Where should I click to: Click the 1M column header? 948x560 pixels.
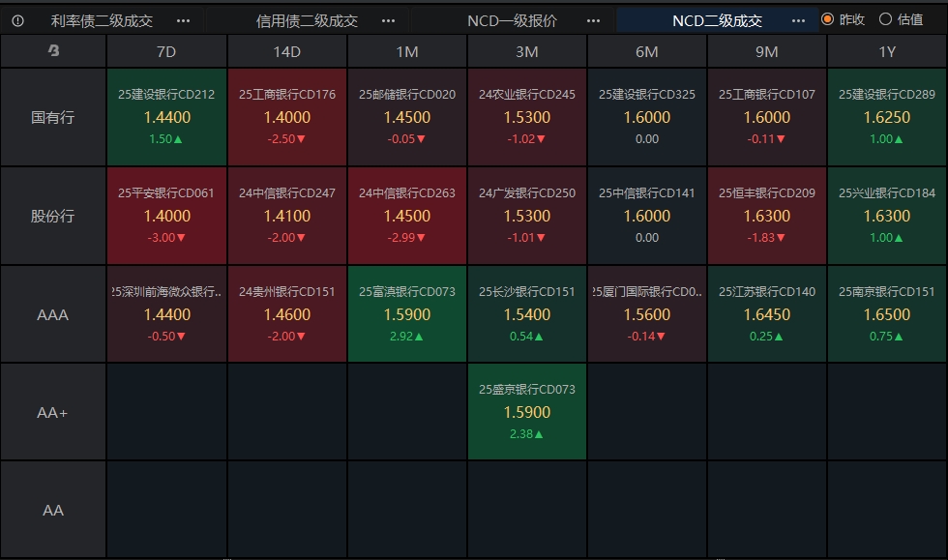[407, 51]
